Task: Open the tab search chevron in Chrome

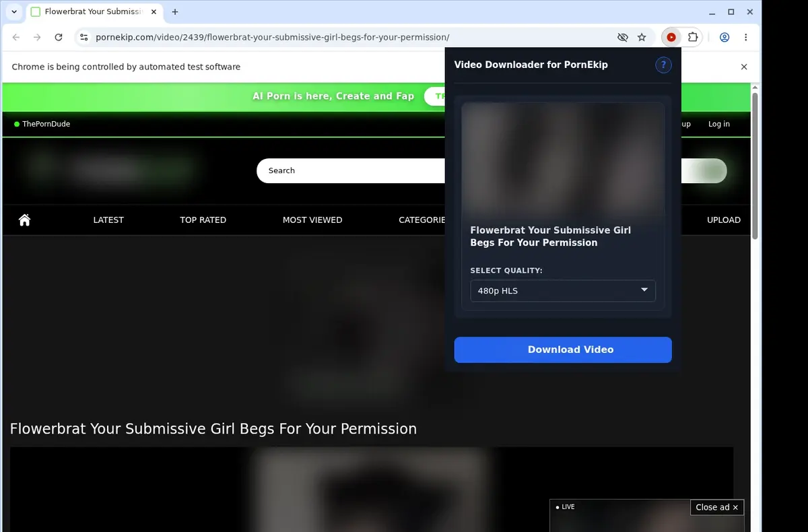Action: [14, 12]
